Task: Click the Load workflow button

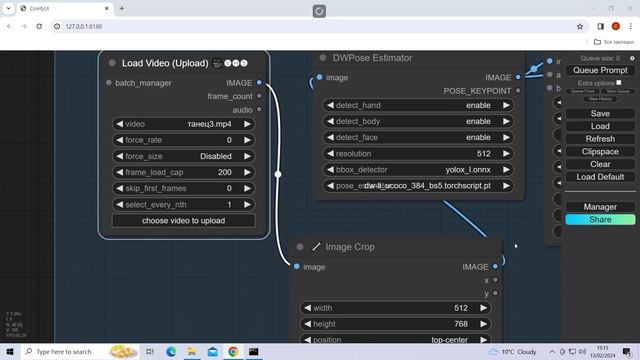Action: tap(600, 126)
